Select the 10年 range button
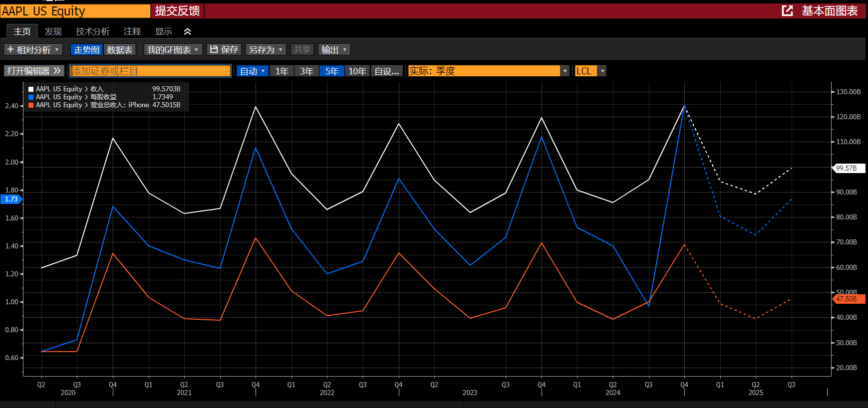This screenshot has height=408, width=868. click(x=357, y=71)
